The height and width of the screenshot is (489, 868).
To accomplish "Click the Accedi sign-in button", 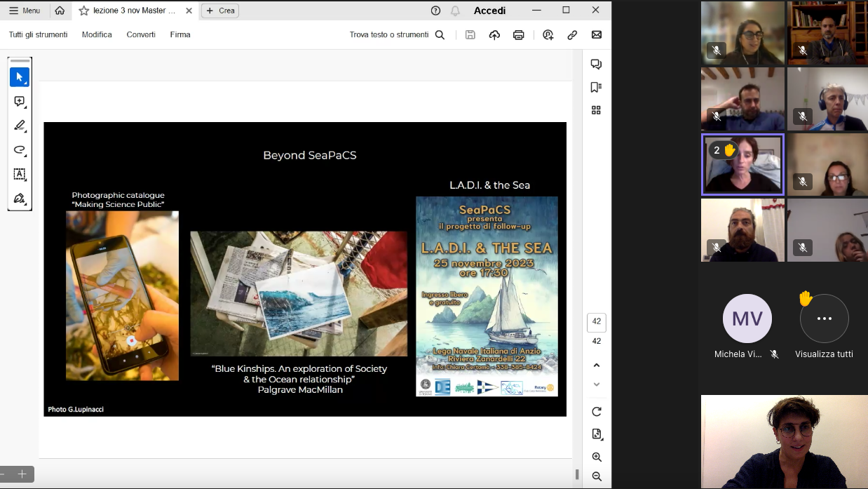I will coord(489,11).
